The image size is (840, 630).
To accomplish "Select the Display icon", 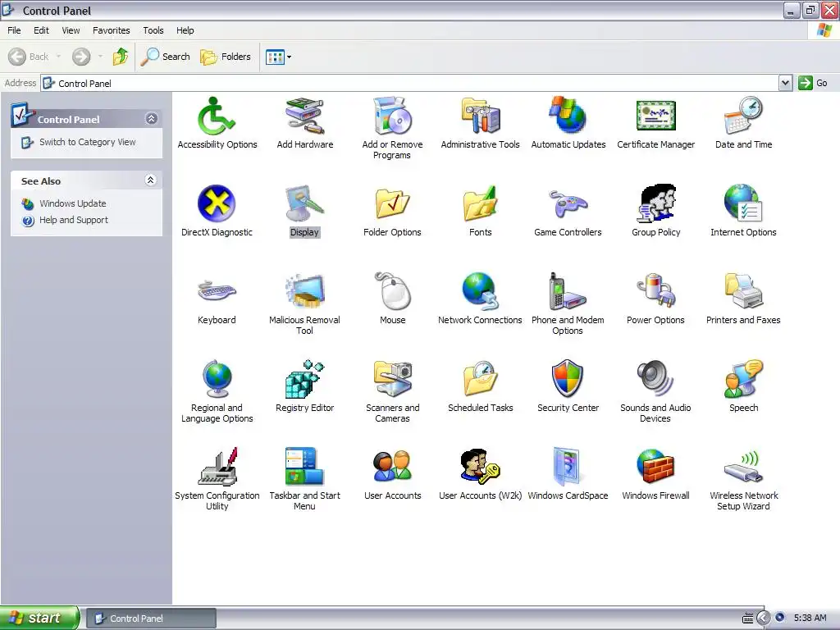I will pos(305,203).
